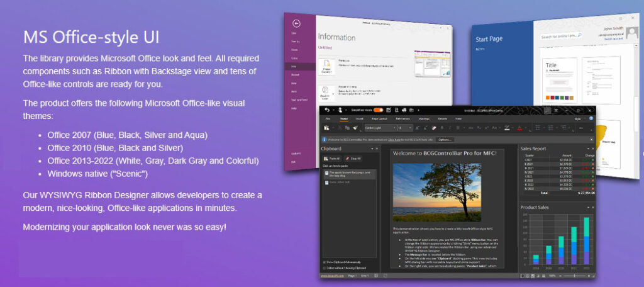Screen dimensions: 644x287
Task: Open the Style menu dropdown
Action: pyautogui.click(x=579, y=118)
